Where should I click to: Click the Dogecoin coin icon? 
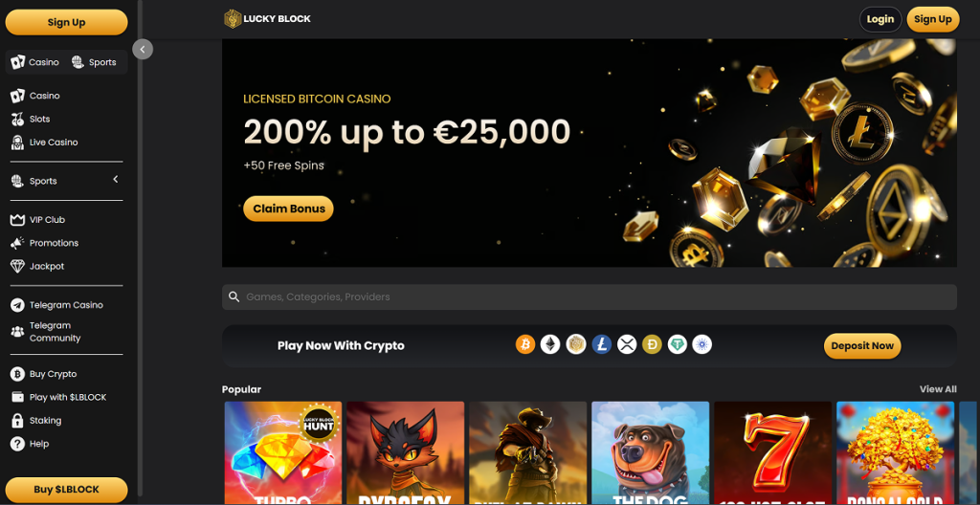pos(652,344)
